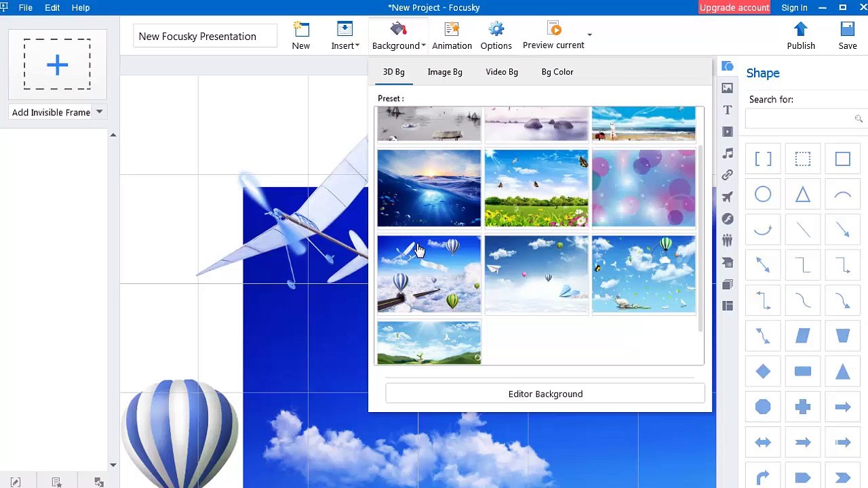Click the Add Invisible Frame button
868x488 pixels.
tap(51, 113)
